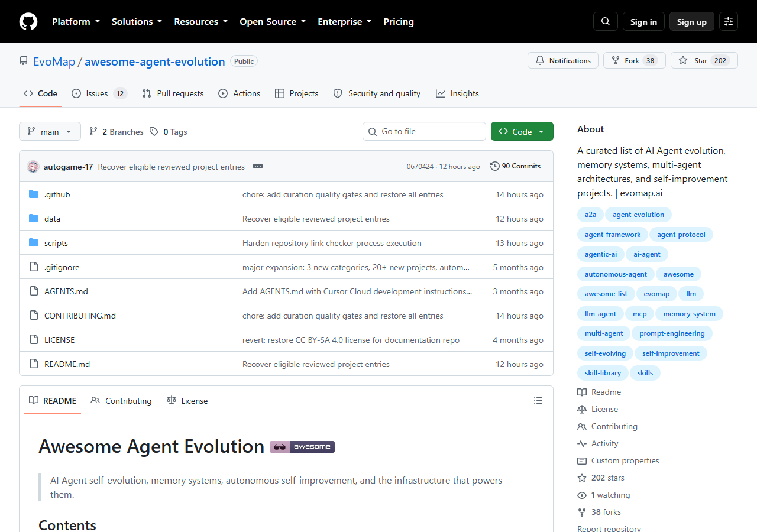Open the Open Source dropdown menu
The image size is (757, 532).
click(x=273, y=21)
